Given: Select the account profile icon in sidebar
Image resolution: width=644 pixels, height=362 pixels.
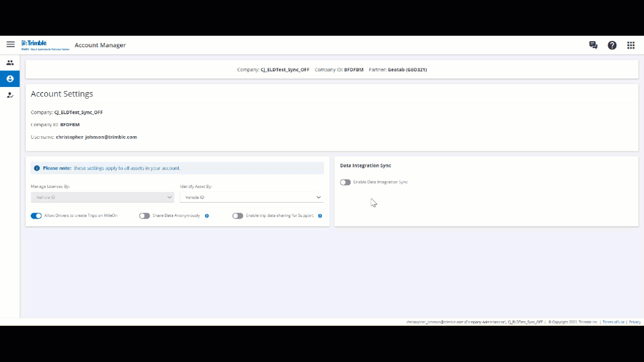Looking at the screenshot, I should (10, 79).
